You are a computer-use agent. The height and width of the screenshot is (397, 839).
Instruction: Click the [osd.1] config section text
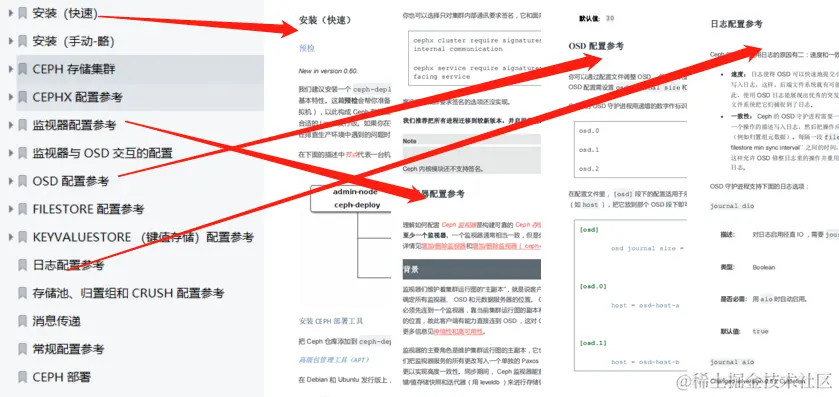(x=593, y=343)
